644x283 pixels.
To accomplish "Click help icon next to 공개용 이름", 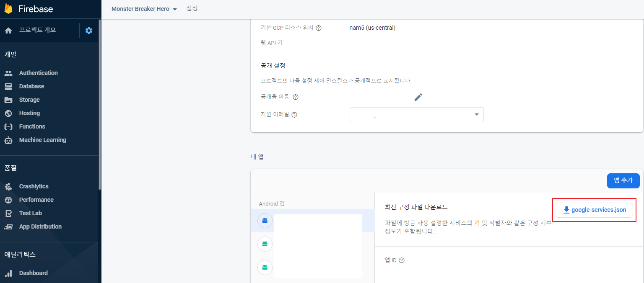I will coord(296,97).
